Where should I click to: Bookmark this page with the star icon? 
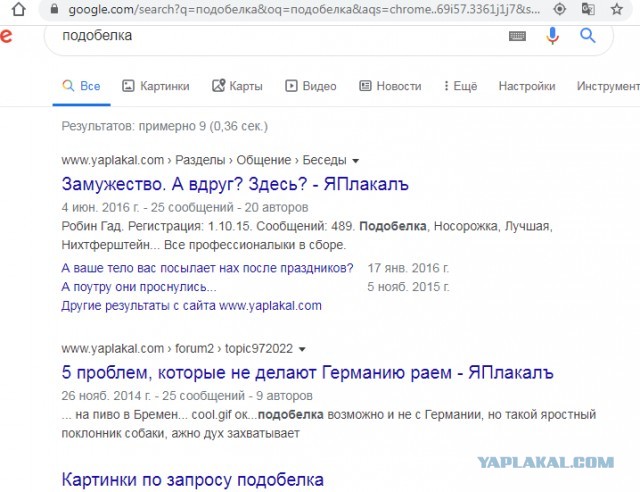[x=617, y=9]
